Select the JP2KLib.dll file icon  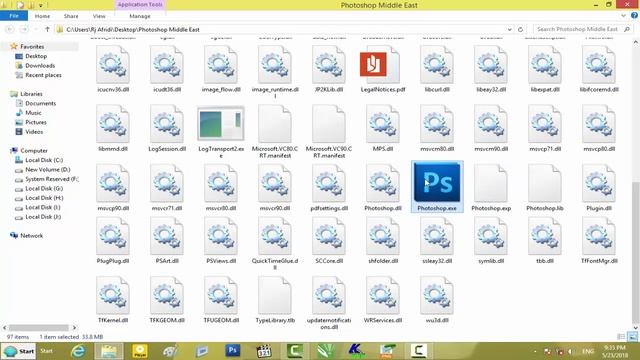pos(329,64)
